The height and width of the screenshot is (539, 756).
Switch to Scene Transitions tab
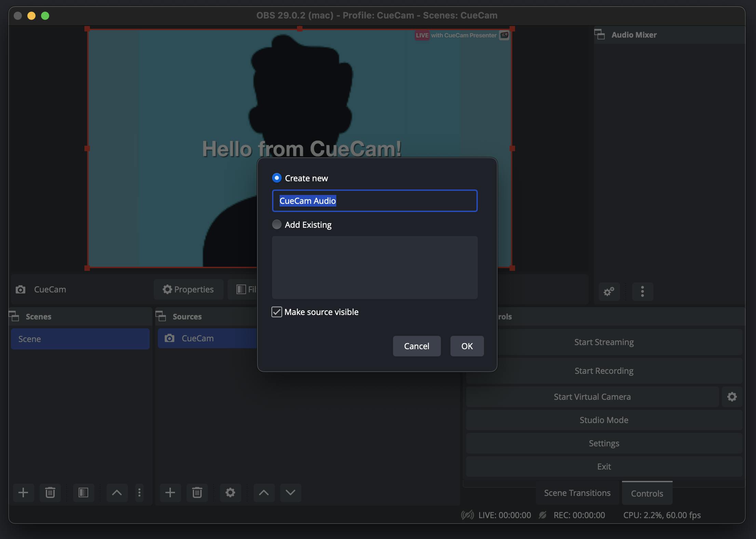[577, 493]
